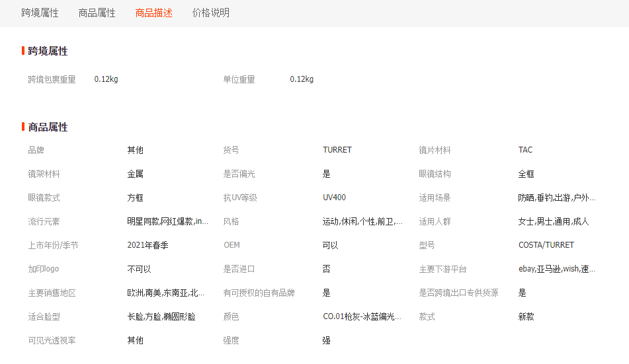Image resolution: width=629 pixels, height=364 pixels.
Task: Select the 型号 value COSTA/TURRET
Action: pyautogui.click(x=546, y=245)
